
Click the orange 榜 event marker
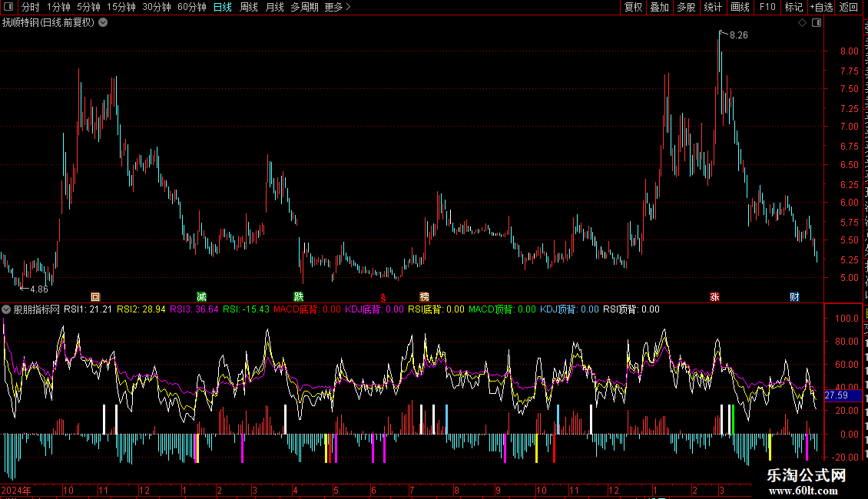[425, 297]
